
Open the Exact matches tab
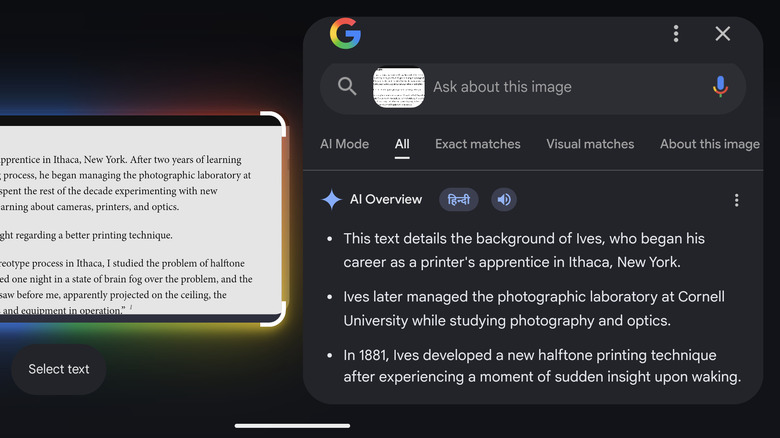tap(478, 144)
